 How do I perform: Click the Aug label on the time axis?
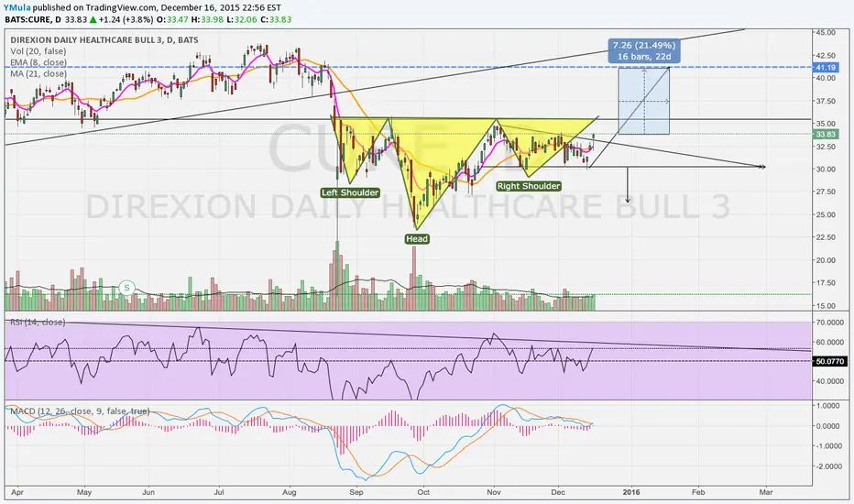coord(290,492)
